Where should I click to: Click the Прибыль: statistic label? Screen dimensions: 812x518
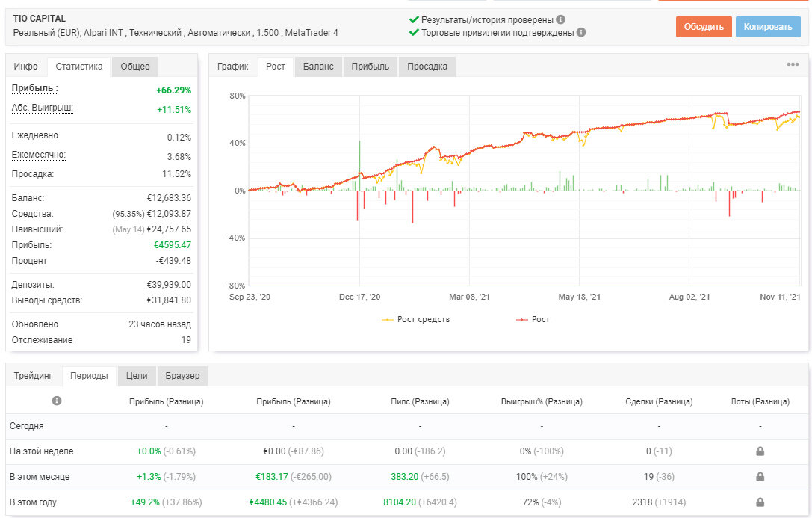(34, 89)
